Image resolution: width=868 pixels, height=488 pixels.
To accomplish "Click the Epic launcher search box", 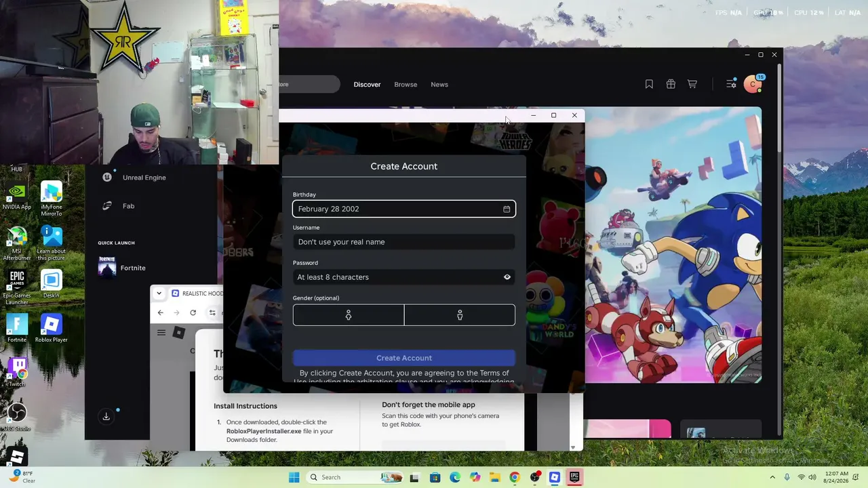I will (x=309, y=85).
